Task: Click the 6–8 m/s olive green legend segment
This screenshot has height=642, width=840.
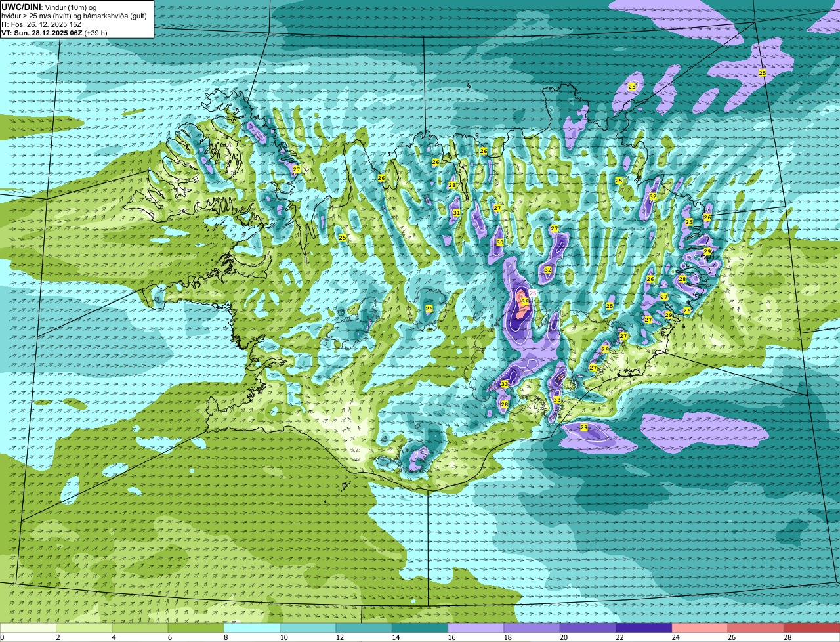Action: [x=196, y=628]
